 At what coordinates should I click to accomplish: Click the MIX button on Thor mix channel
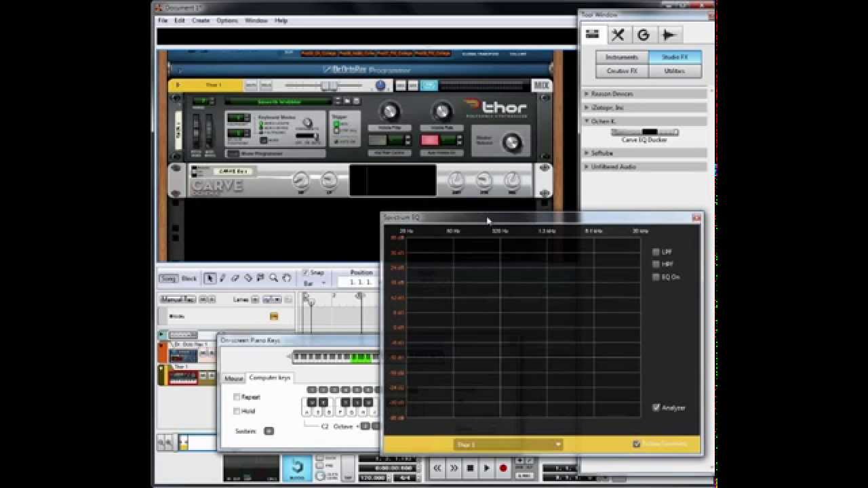click(x=541, y=85)
